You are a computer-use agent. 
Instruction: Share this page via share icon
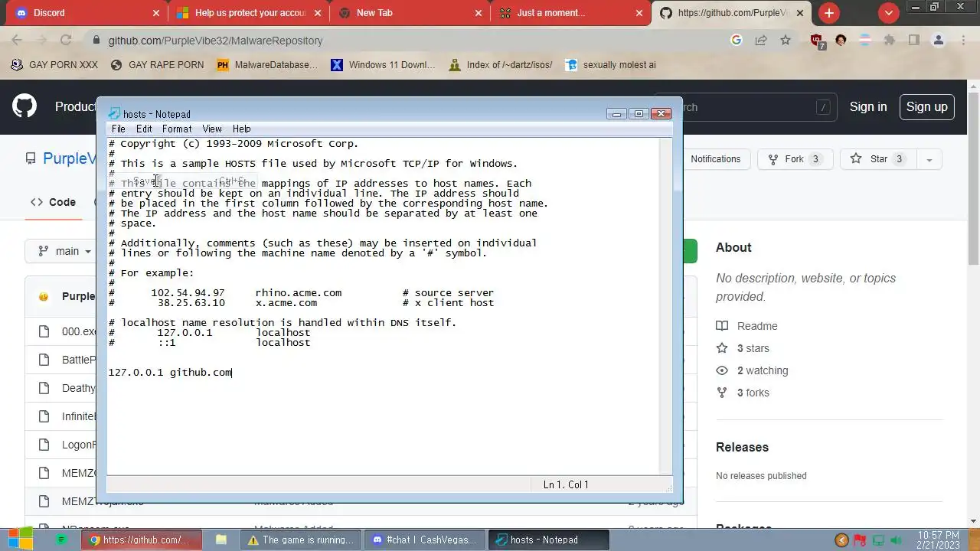(761, 40)
